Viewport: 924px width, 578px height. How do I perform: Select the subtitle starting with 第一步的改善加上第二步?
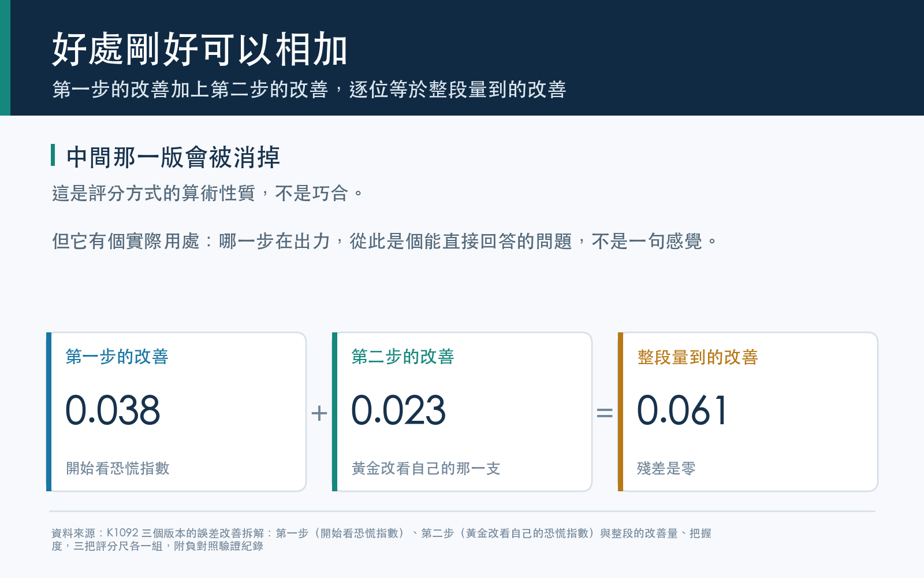click(x=309, y=90)
